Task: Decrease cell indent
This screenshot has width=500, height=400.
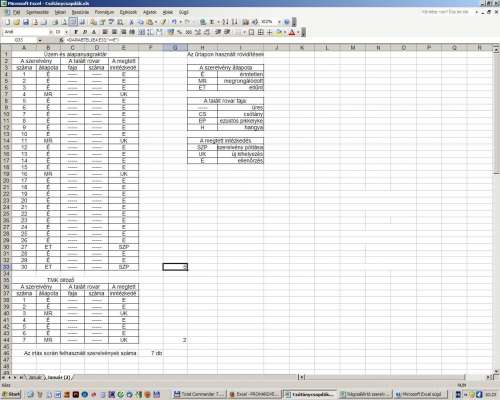Action: pos(218,32)
